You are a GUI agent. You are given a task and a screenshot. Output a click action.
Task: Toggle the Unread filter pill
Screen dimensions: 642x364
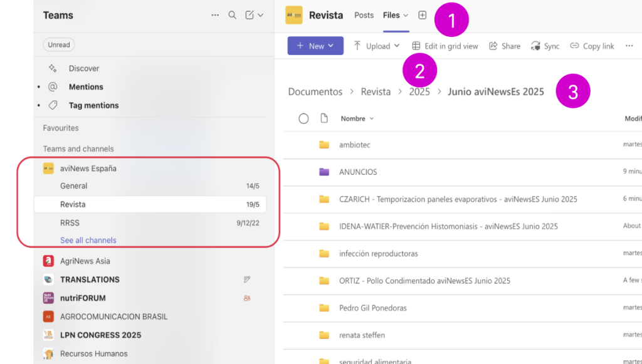click(59, 44)
